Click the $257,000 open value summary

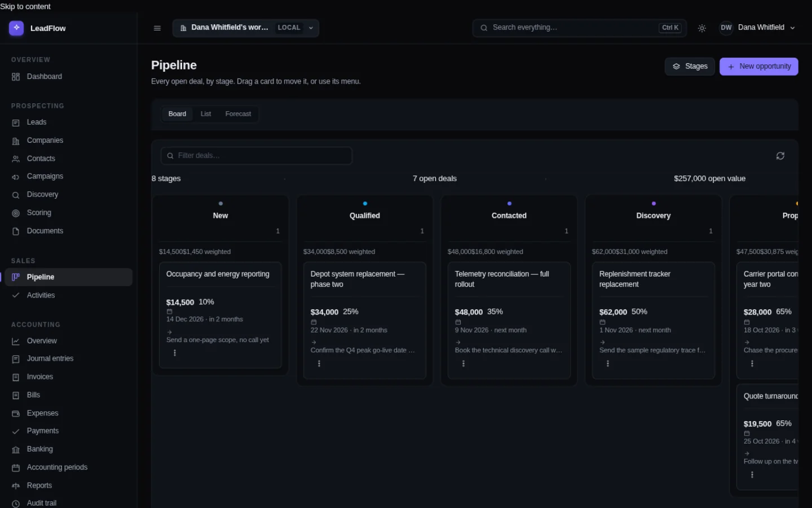pos(709,179)
